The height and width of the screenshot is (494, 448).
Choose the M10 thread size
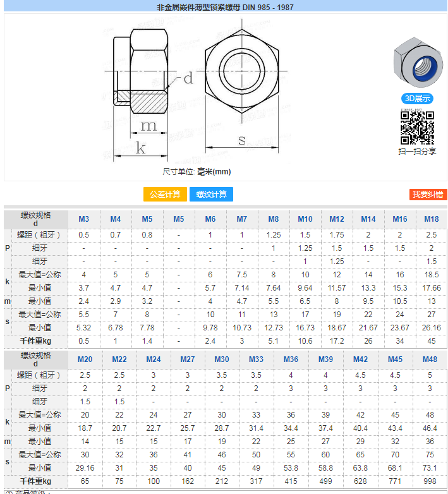pyautogui.click(x=305, y=219)
